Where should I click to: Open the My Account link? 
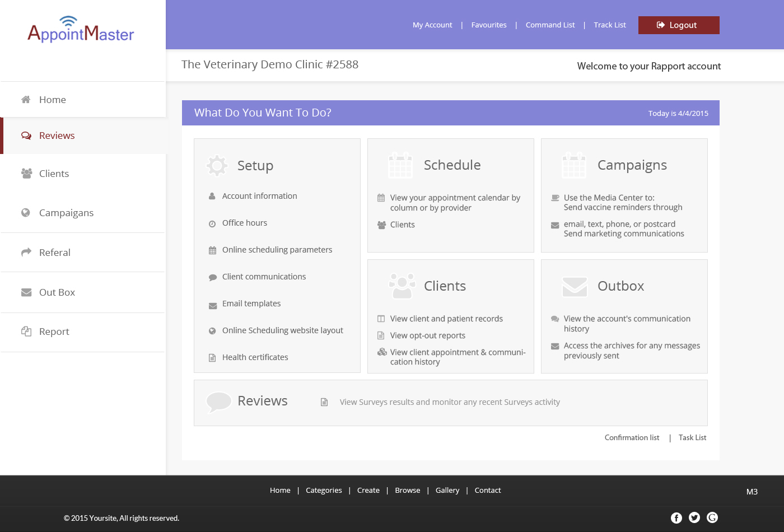click(432, 25)
